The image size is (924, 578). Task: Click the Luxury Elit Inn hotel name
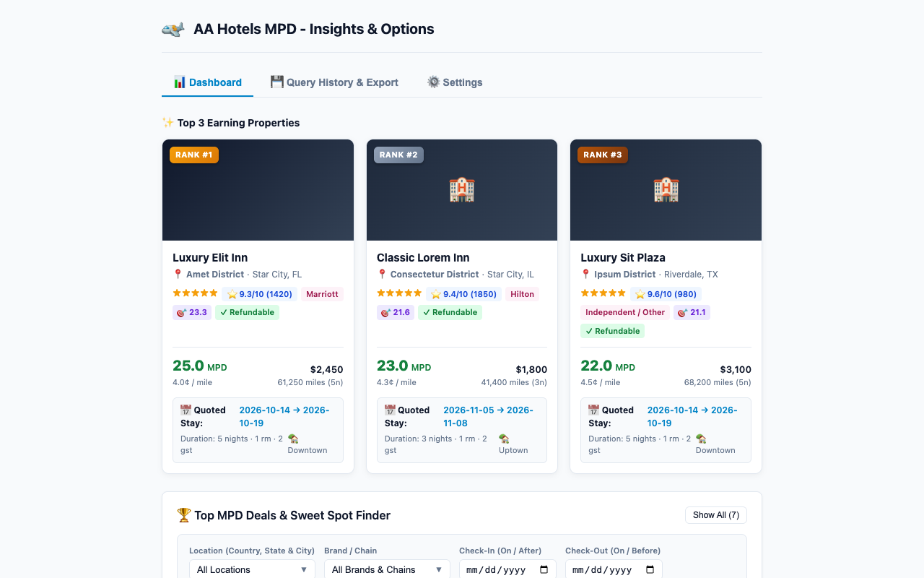[x=210, y=258]
